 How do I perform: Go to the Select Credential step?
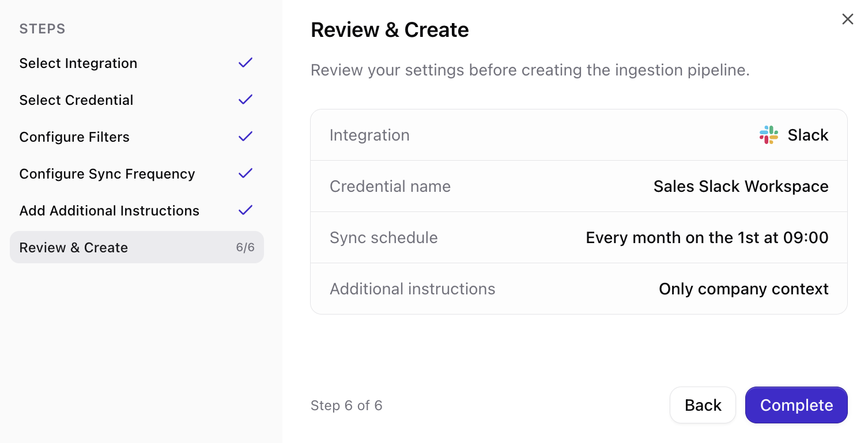coord(137,100)
